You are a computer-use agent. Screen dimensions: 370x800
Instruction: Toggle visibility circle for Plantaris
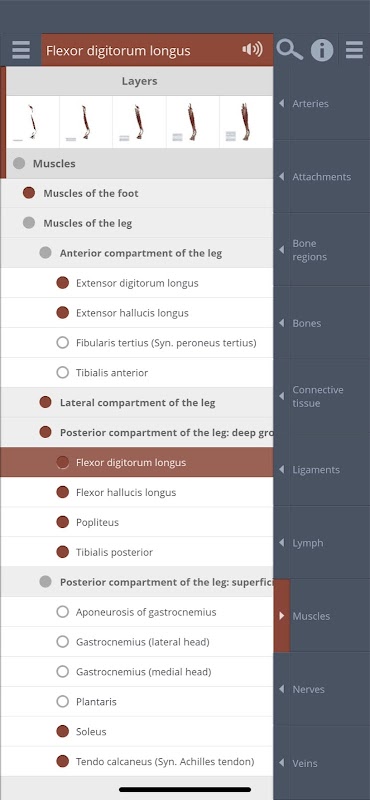point(62,702)
